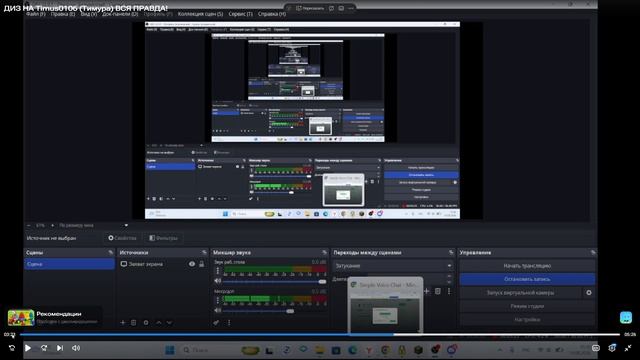Move the source up with up arrow
Viewport: 640px width, 360px height.
point(158,322)
